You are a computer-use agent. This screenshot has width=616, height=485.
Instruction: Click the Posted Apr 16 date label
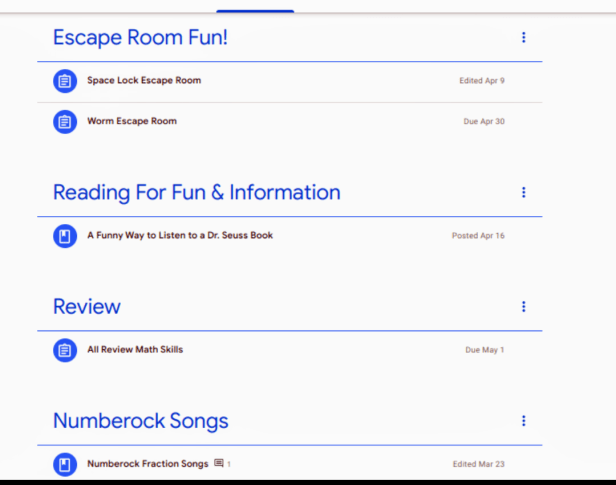click(478, 237)
